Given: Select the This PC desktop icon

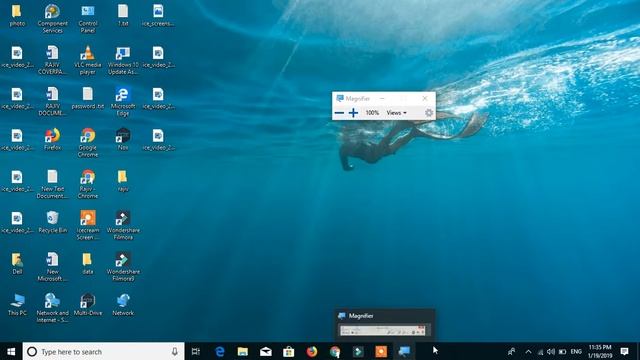Looking at the screenshot, I should point(17,304).
